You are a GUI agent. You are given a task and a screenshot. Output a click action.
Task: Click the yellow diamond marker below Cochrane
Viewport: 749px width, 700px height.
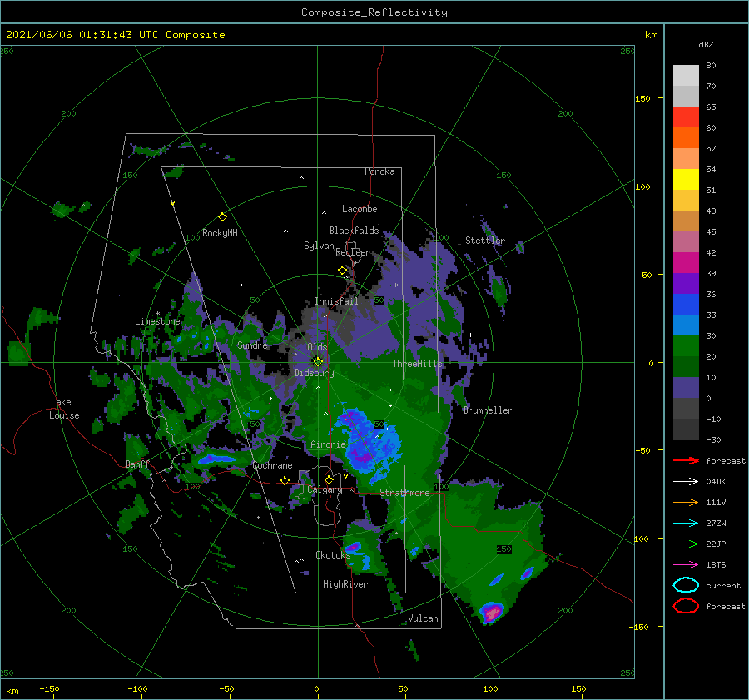pos(285,480)
